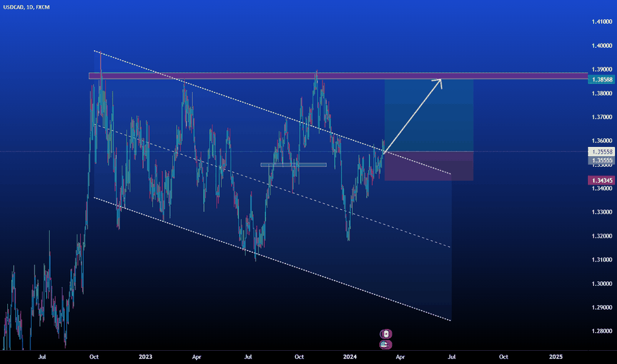The height and width of the screenshot is (364, 617).
Task: Click the 1.31000 price axis label
Action: pyautogui.click(x=602, y=259)
